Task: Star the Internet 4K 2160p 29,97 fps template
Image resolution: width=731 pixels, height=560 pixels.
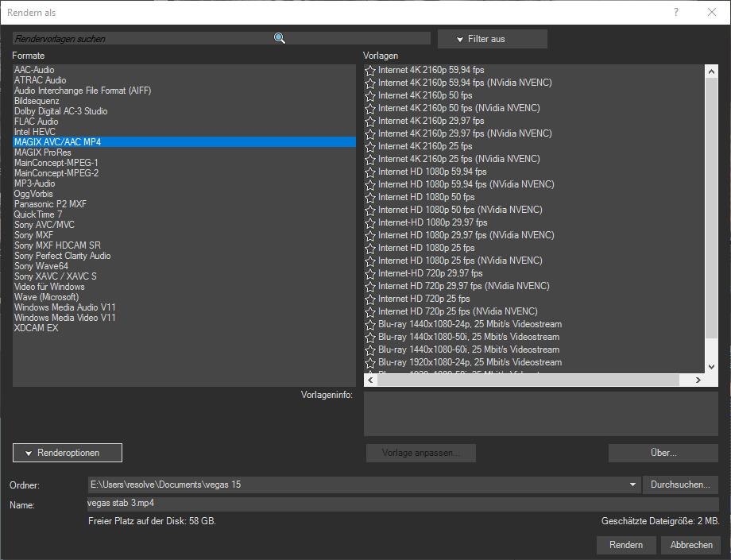Action: coord(370,121)
